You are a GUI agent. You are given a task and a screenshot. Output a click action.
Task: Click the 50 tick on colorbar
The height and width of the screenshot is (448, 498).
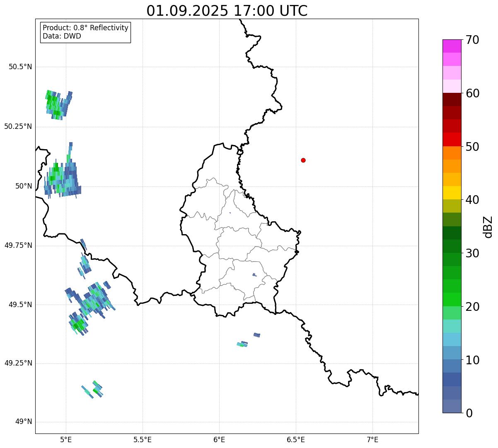pos(472,147)
